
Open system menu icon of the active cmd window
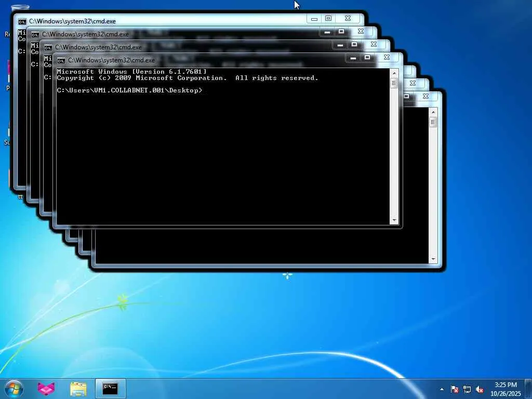click(61, 60)
